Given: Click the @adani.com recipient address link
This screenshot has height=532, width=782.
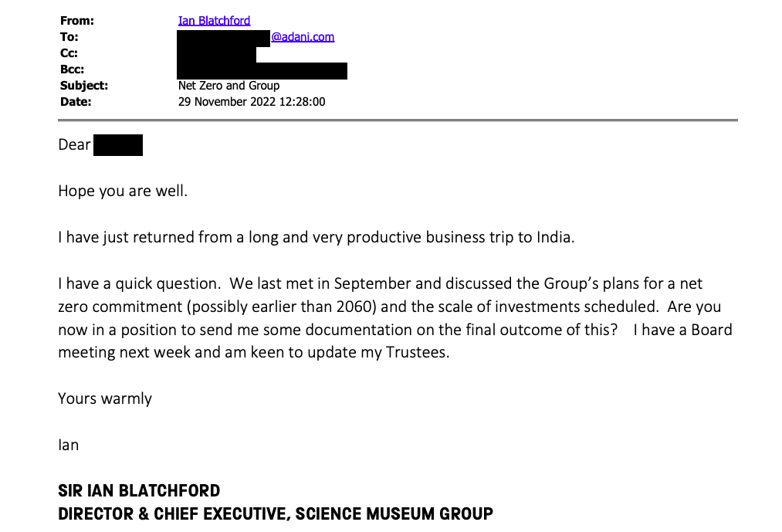Looking at the screenshot, I should pyautogui.click(x=303, y=37).
